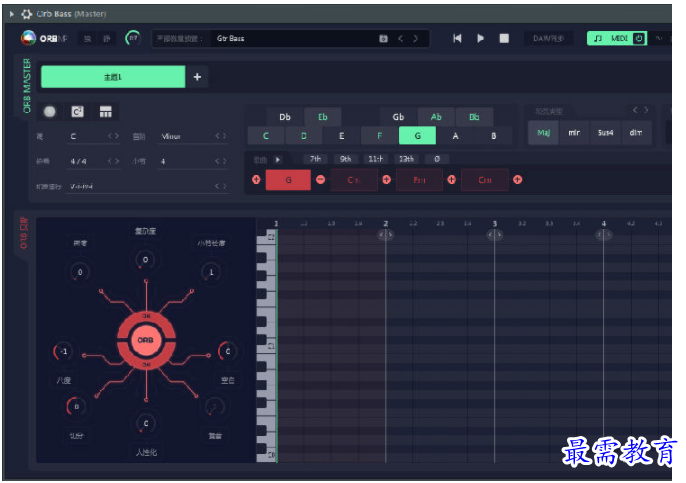Select the Fm chord block
The width and height of the screenshot is (686, 483).
click(419, 180)
